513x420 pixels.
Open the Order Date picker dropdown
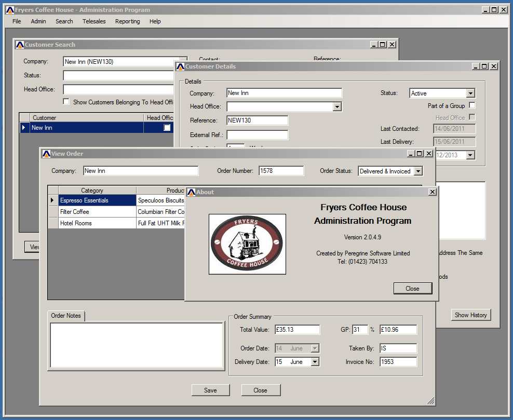tap(315, 348)
